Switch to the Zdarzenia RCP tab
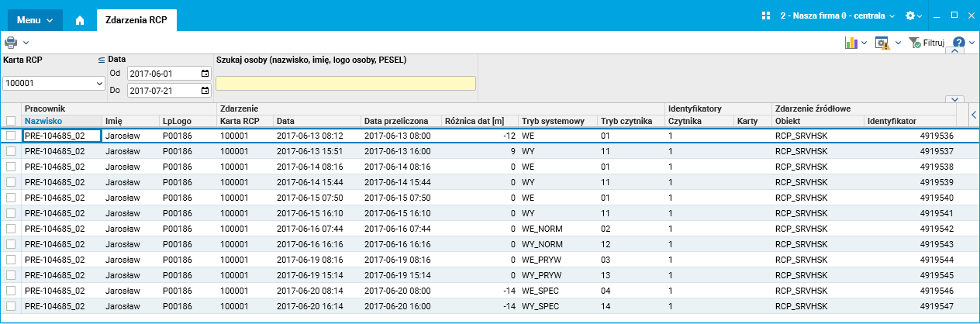980x324 pixels. (136, 20)
